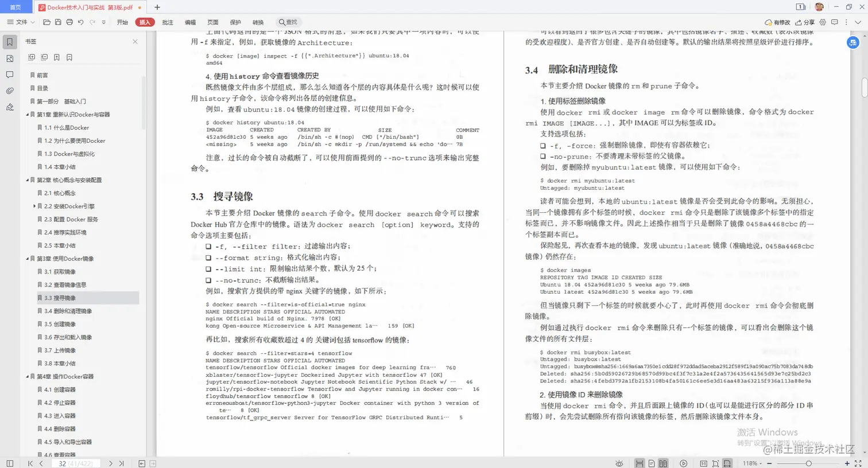
Task: Switch to the 批注 annotation tab
Action: tap(167, 22)
